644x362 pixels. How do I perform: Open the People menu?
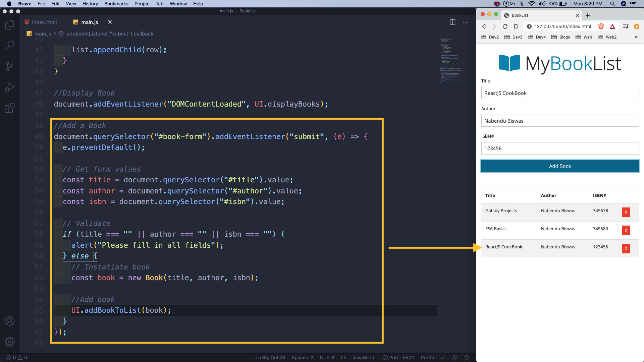pos(142,4)
